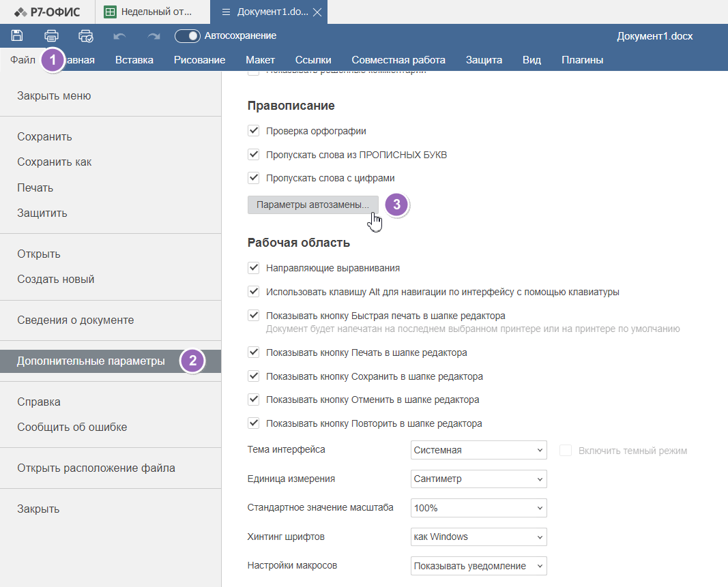Click the Undo arrow icon
Screen dimensions: 728x587
coord(120,35)
